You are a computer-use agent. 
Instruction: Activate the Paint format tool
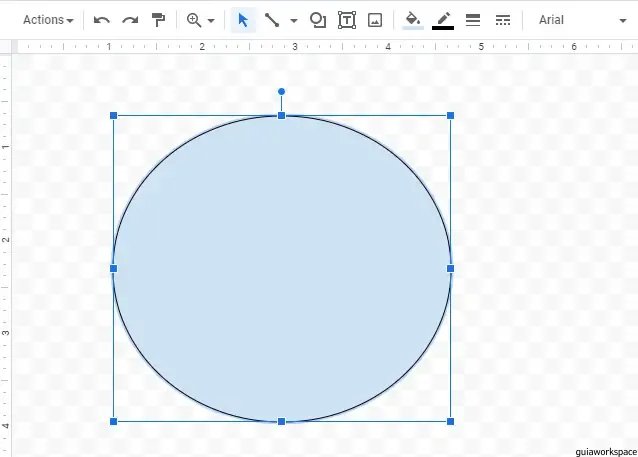(x=158, y=20)
